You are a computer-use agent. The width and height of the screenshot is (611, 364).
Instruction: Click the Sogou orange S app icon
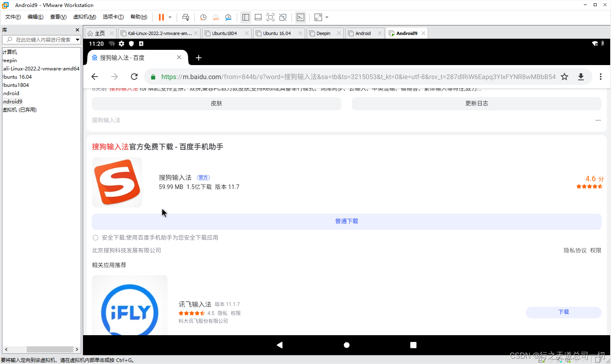(x=117, y=182)
